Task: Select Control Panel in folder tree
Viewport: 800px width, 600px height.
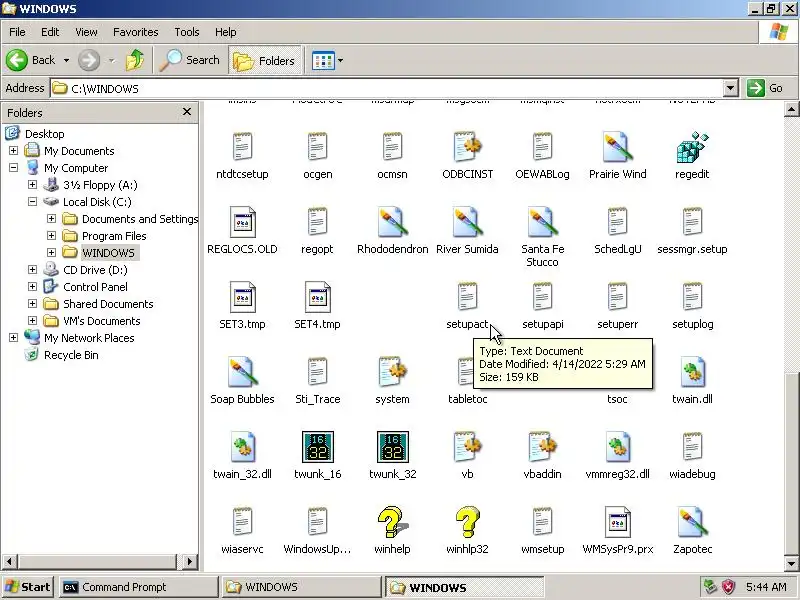Action: click(95, 287)
